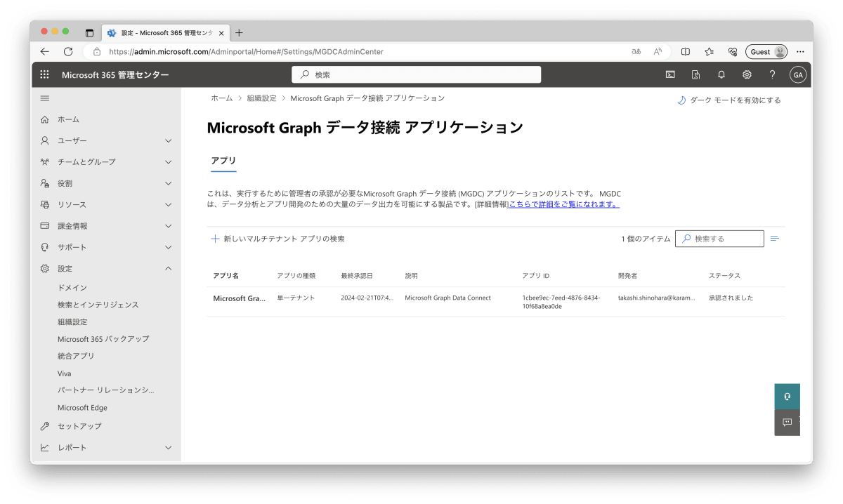Viewport: 843px width, 504px height.
Task: Open the settings gear in header
Action: tap(747, 74)
